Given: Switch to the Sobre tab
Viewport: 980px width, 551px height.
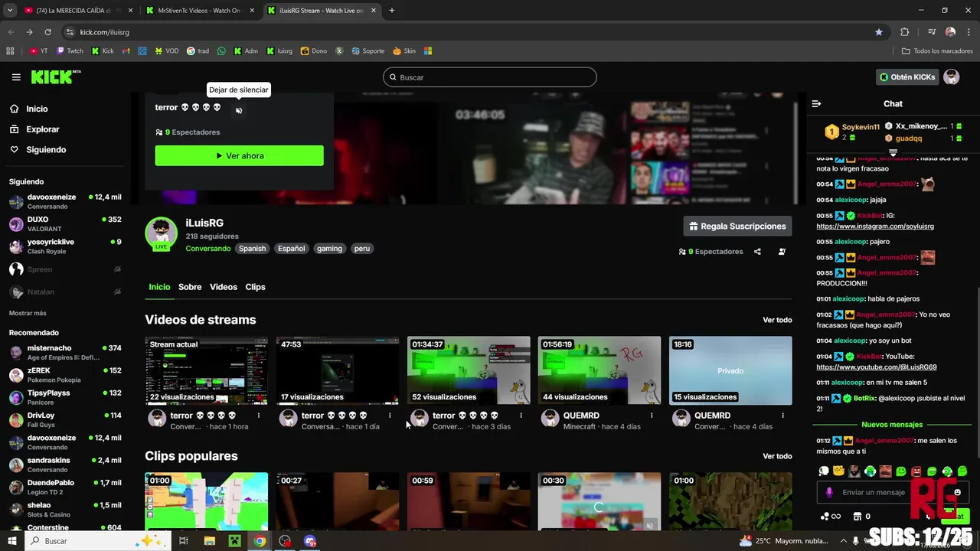Looking at the screenshot, I should point(190,287).
